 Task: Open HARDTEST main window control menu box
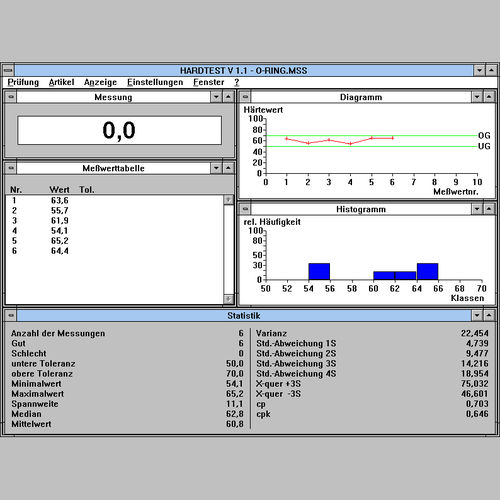[x=8, y=70]
